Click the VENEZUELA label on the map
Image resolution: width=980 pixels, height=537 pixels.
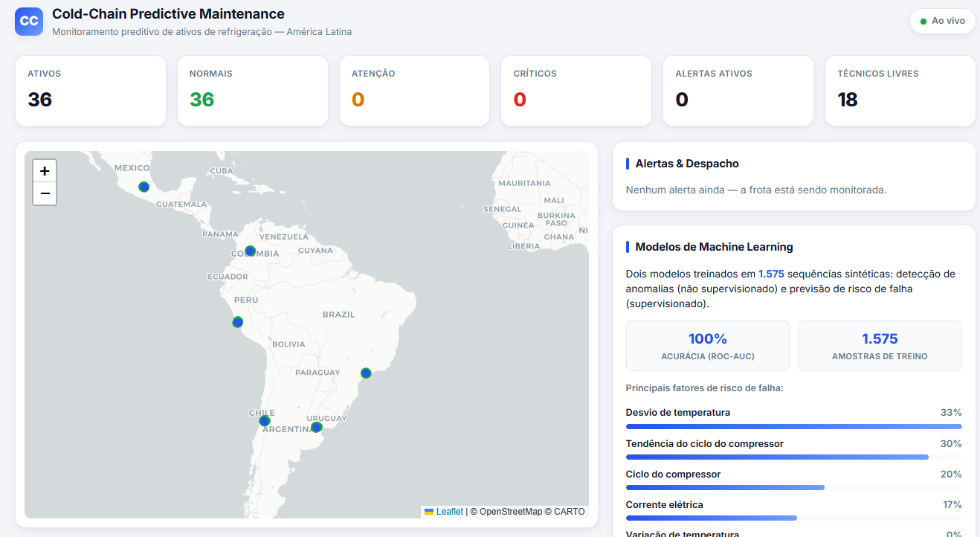(x=283, y=237)
